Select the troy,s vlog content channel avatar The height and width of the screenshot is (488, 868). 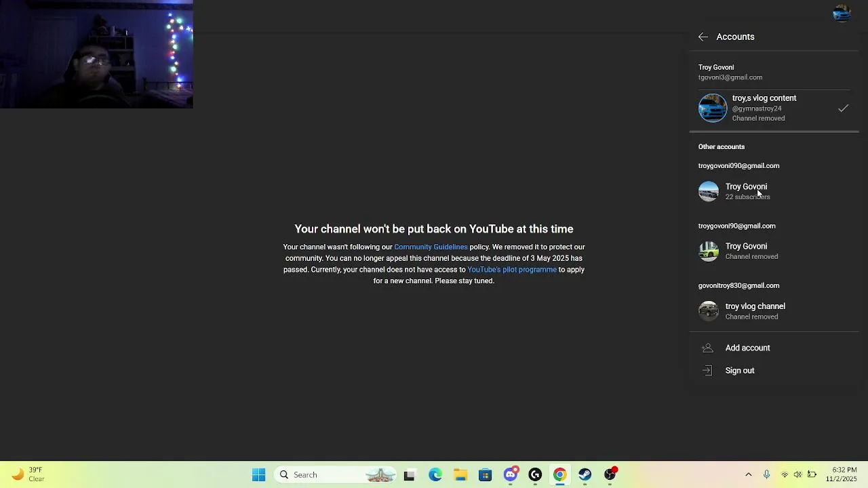[x=713, y=108]
